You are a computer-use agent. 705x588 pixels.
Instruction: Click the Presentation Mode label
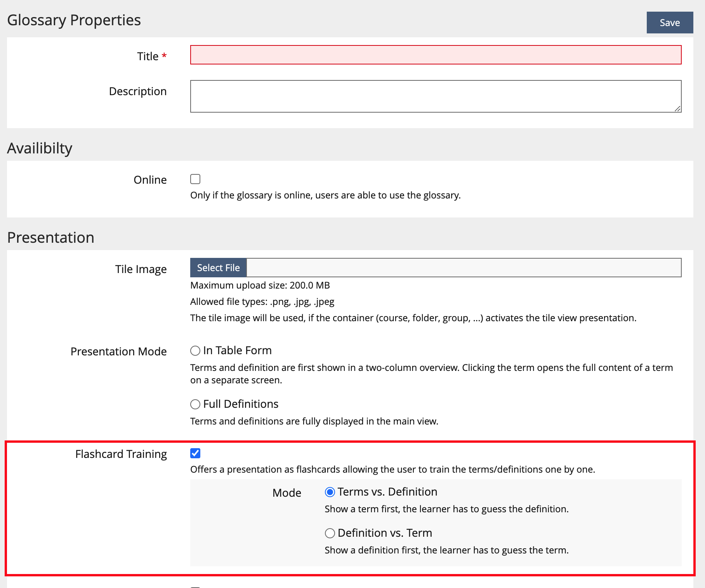tap(118, 351)
